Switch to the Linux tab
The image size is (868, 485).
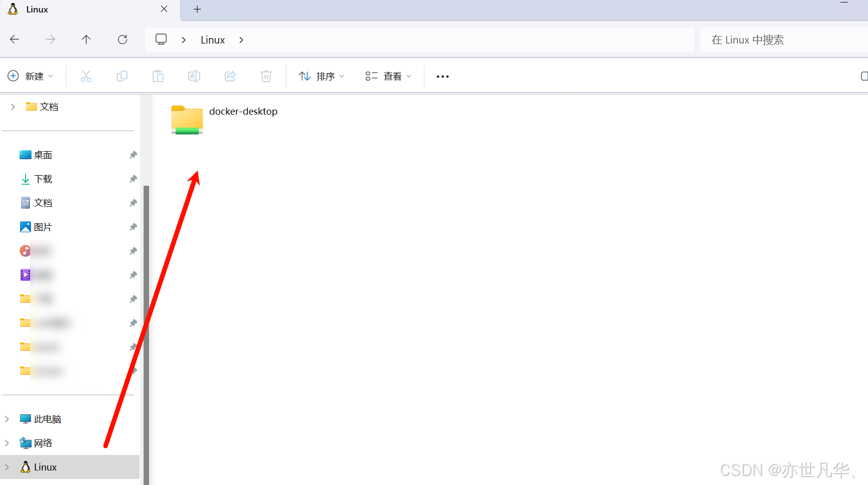pyautogui.click(x=90, y=10)
